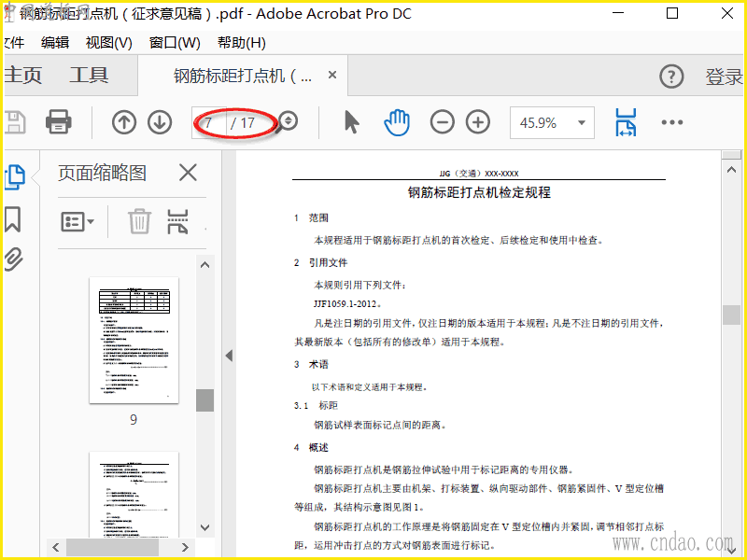Open the 帮助(H) menu
The width and height of the screenshot is (747, 560).
pos(242,42)
